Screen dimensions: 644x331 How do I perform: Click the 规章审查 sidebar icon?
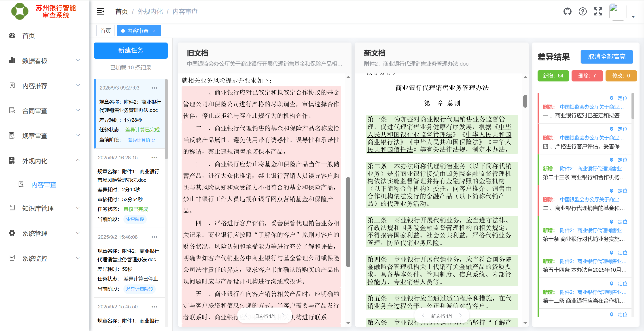click(12, 136)
